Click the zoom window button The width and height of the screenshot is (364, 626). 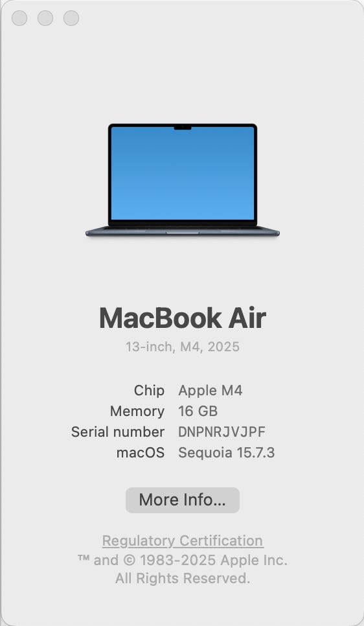71,18
